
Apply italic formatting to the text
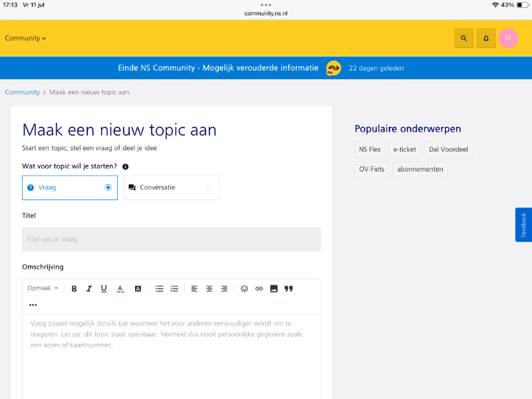[89, 289]
